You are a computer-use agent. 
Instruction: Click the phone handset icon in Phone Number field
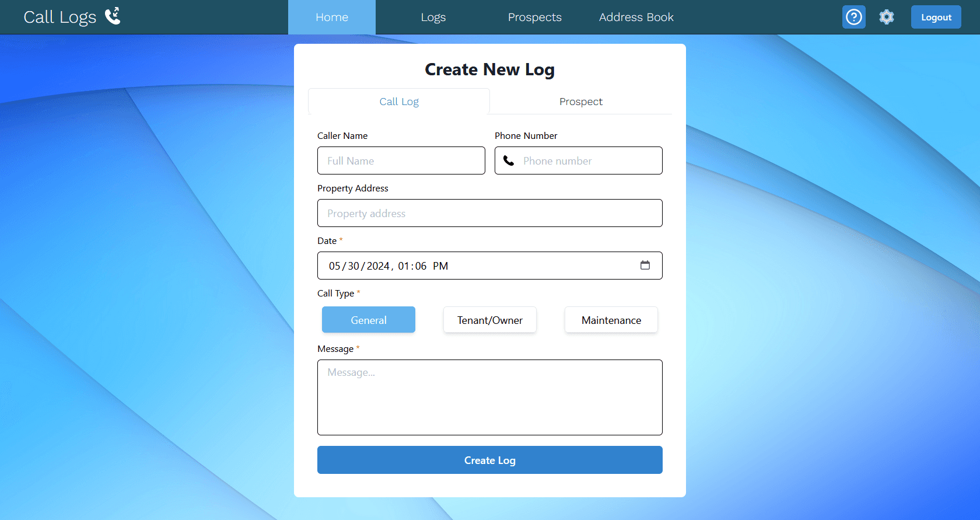[x=509, y=160]
